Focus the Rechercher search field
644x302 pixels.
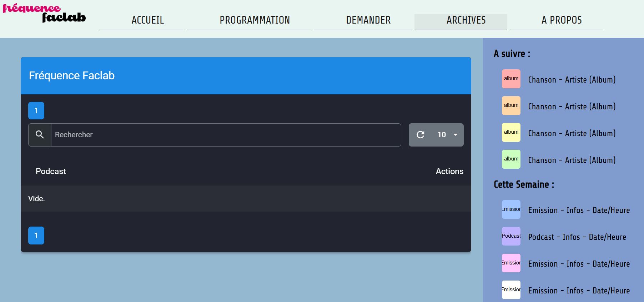(226, 135)
